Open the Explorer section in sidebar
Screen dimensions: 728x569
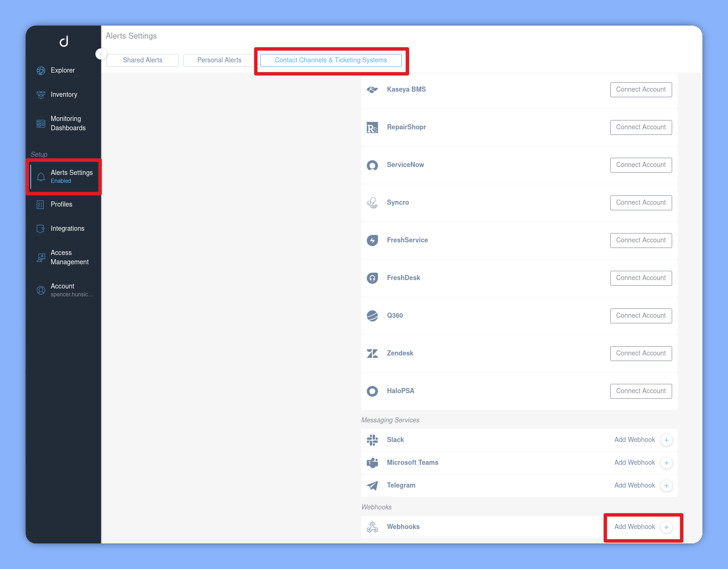(62, 70)
